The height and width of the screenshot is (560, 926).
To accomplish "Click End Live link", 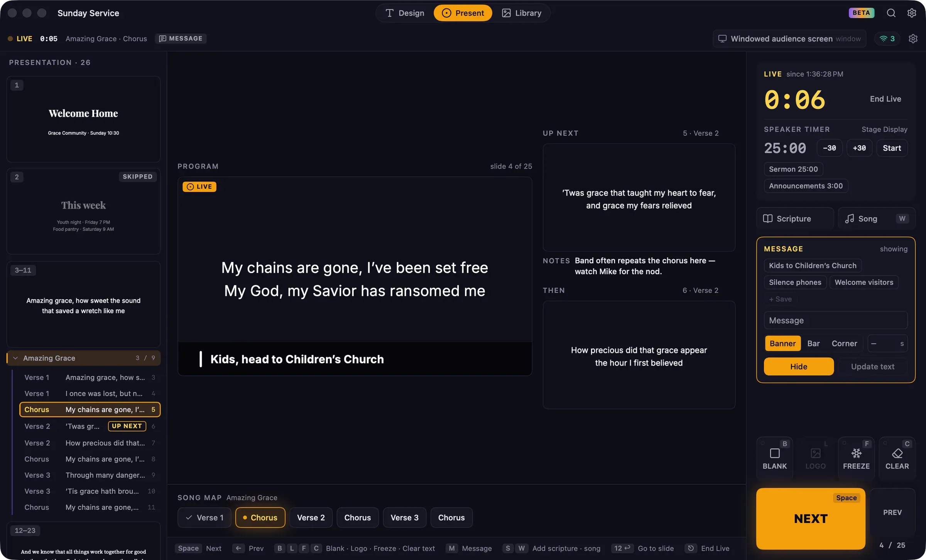I will coord(885,99).
